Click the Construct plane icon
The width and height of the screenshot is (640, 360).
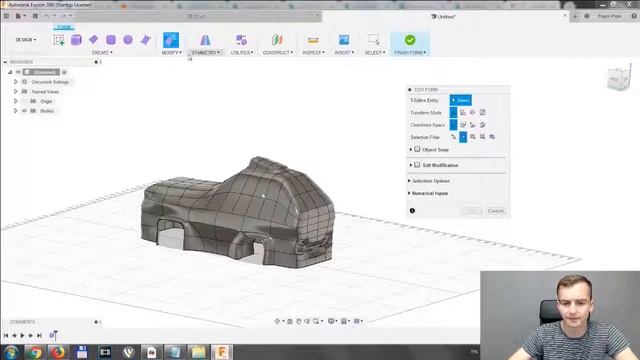point(277,40)
